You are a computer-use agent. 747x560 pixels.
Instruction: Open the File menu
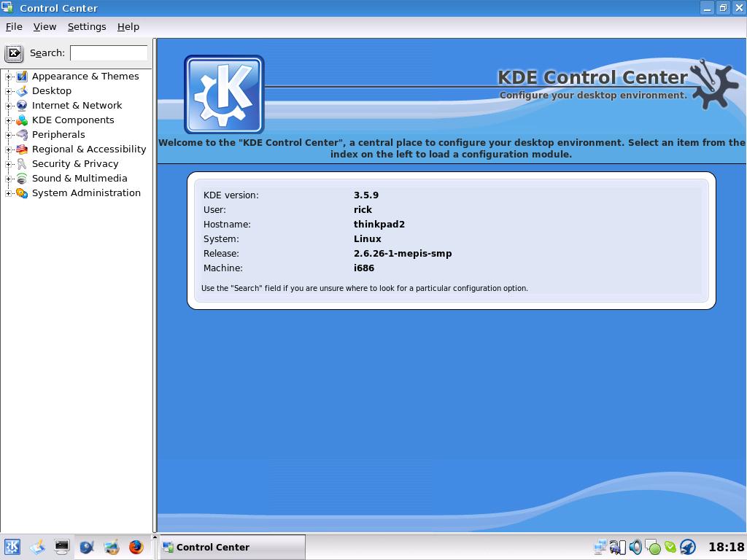14,27
